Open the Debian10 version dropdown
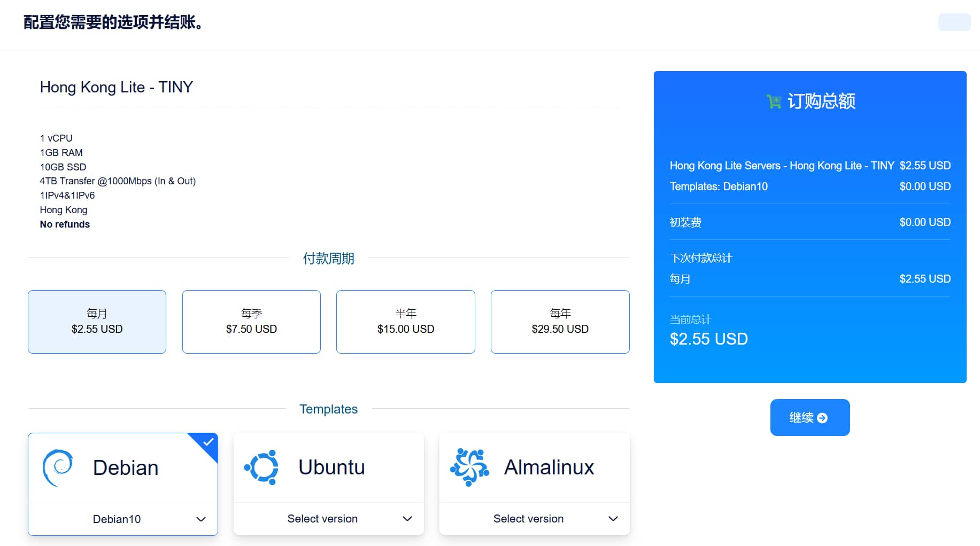 click(x=122, y=519)
